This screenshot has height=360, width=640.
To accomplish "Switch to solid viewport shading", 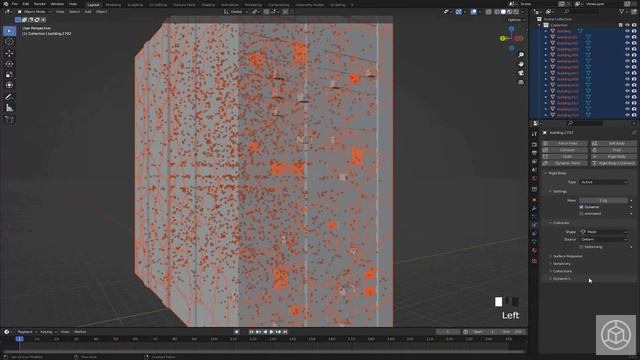I will tap(503, 12).
